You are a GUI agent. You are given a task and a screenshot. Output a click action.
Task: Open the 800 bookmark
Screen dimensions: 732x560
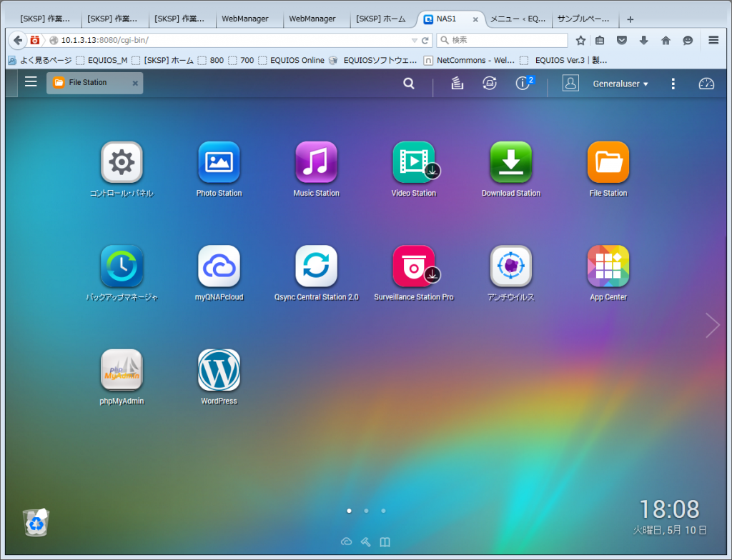[211, 60]
